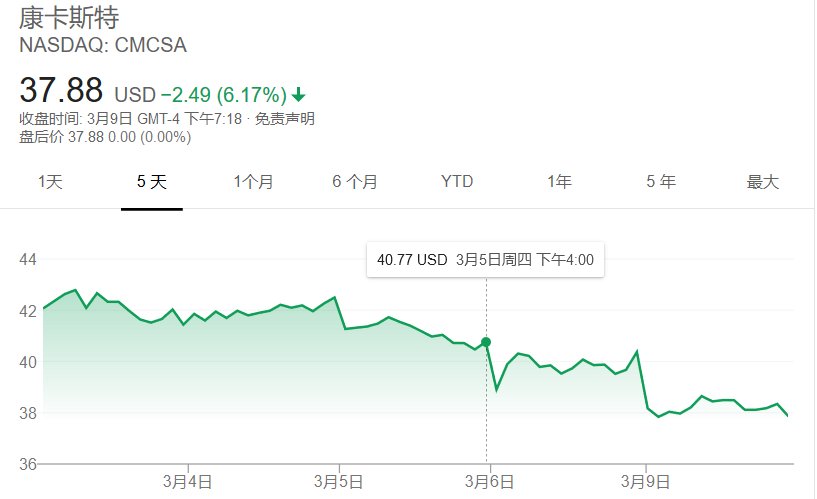Show the 6 个月 chart view
The width and height of the screenshot is (817, 499).
tap(355, 182)
